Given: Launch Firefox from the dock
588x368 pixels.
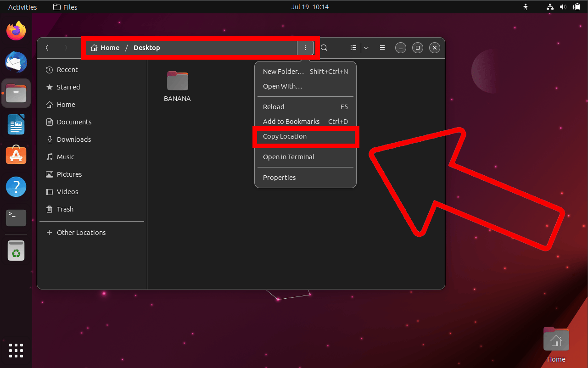Looking at the screenshot, I should (16, 30).
